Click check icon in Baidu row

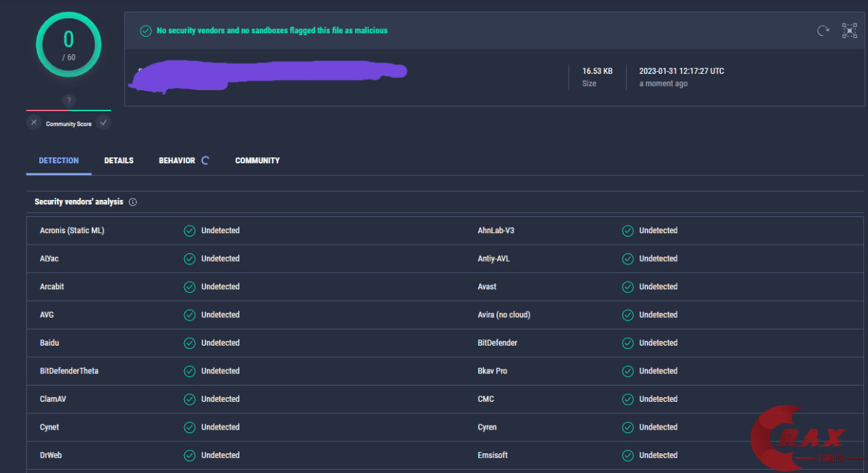[190, 343]
